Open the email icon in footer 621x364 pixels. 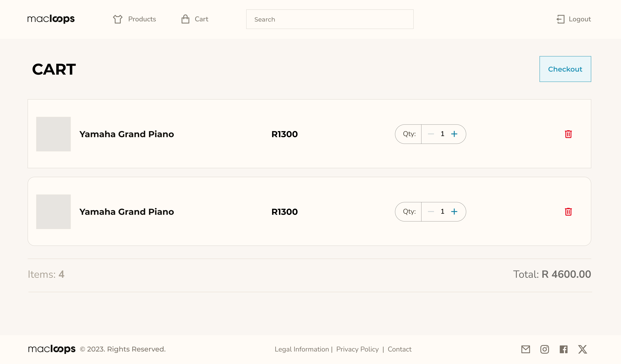tap(526, 349)
